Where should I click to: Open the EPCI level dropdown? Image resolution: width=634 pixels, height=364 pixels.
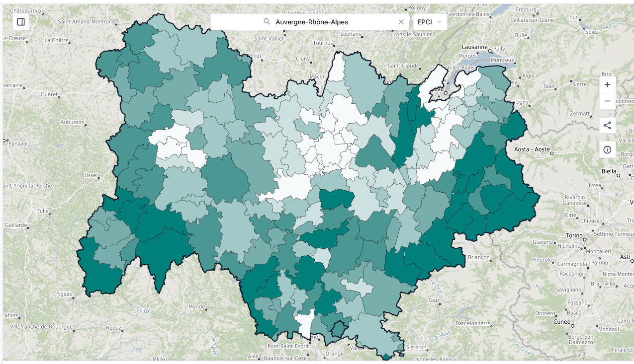[431, 22]
